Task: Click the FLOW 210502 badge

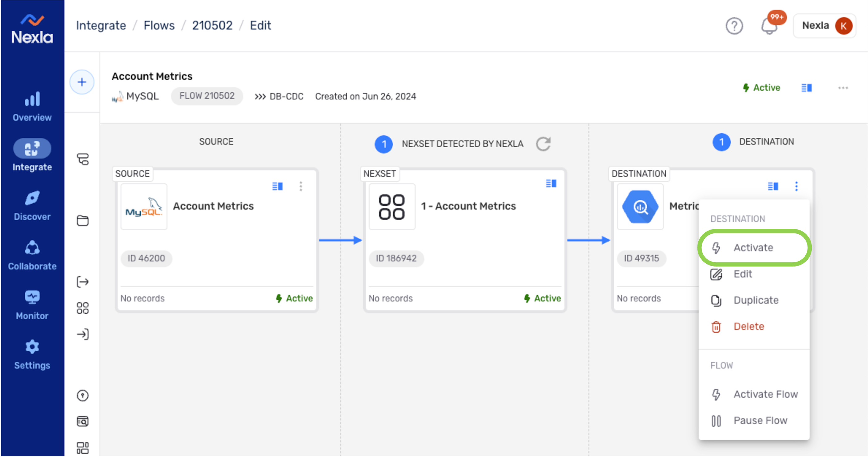Action: pos(207,96)
